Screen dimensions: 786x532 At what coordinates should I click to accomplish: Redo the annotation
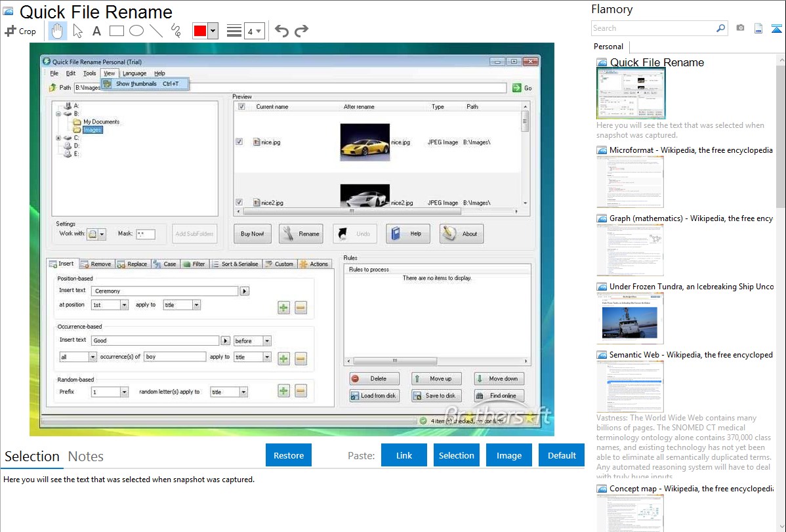coord(301,31)
